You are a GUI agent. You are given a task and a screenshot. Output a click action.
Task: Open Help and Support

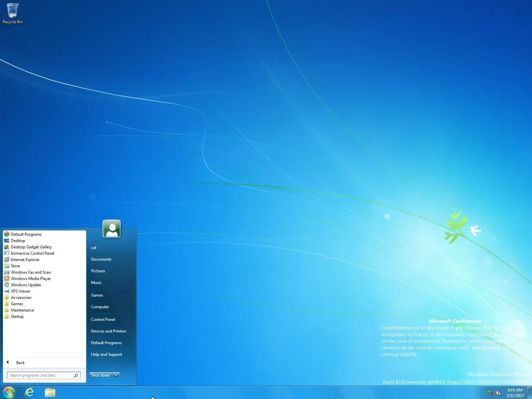click(106, 354)
